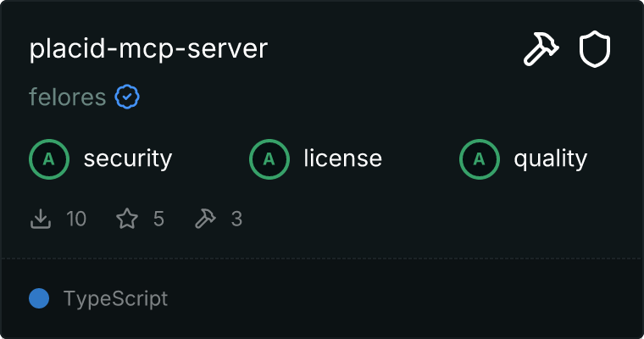Open the felores author profile

tap(67, 97)
